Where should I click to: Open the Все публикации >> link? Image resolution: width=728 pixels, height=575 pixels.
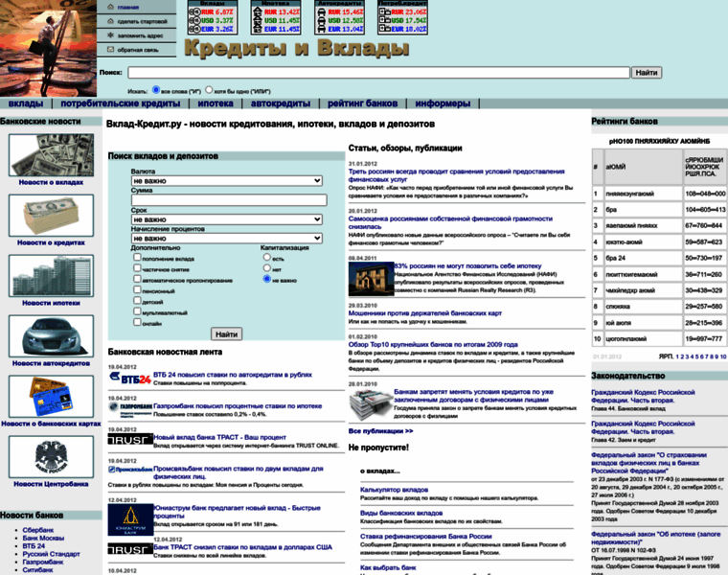coord(380,431)
